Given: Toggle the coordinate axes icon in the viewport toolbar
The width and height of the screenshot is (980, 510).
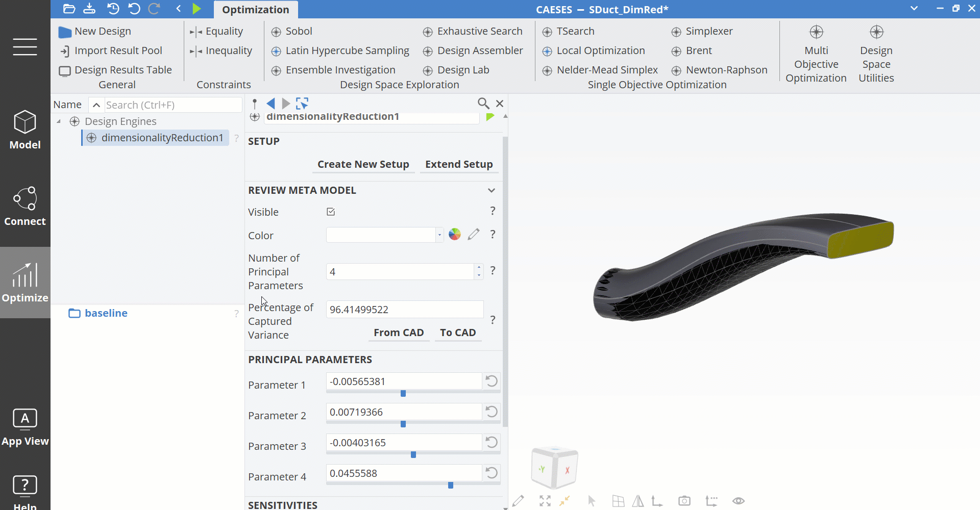Looking at the screenshot, I should pos(657,501).
